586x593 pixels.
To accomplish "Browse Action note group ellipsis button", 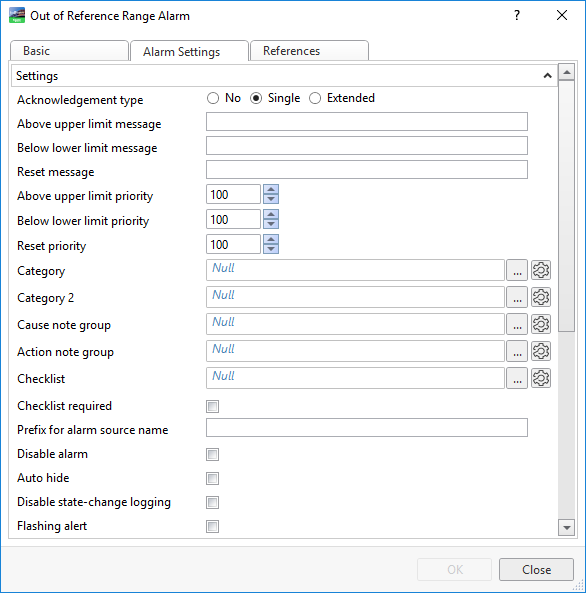I will [517, 351].
